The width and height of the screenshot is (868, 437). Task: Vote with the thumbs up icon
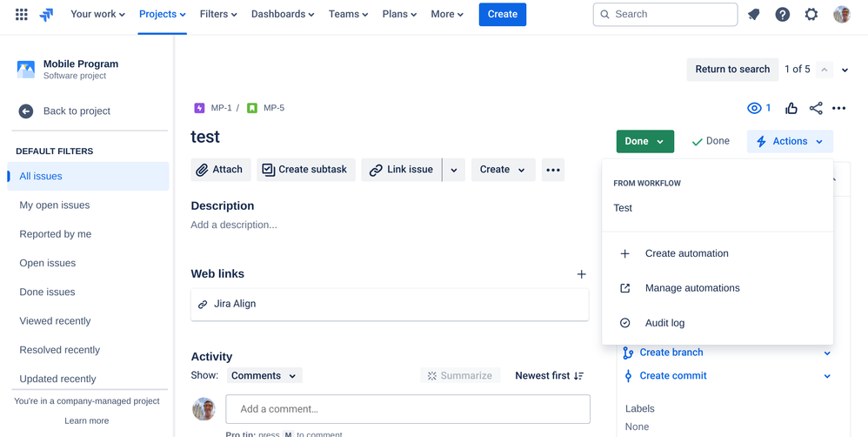791,108
